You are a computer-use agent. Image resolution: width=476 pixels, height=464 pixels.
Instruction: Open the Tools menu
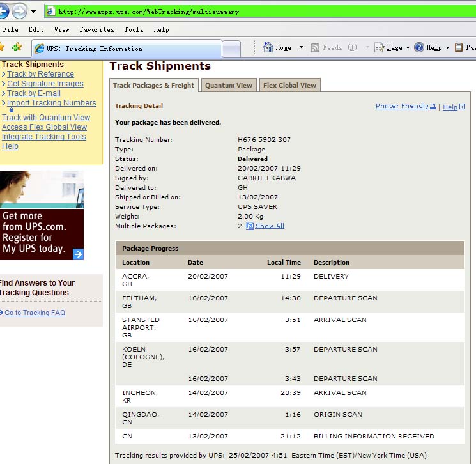pos(134,29)
